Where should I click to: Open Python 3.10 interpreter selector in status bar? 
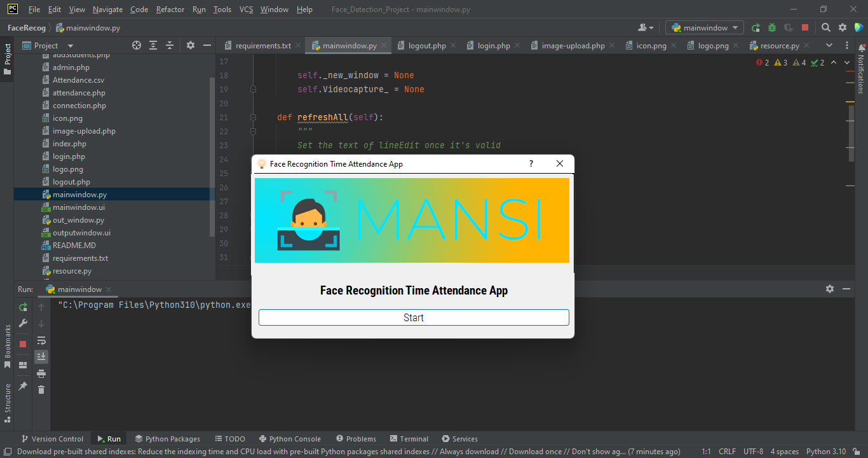tap(826, 452)
